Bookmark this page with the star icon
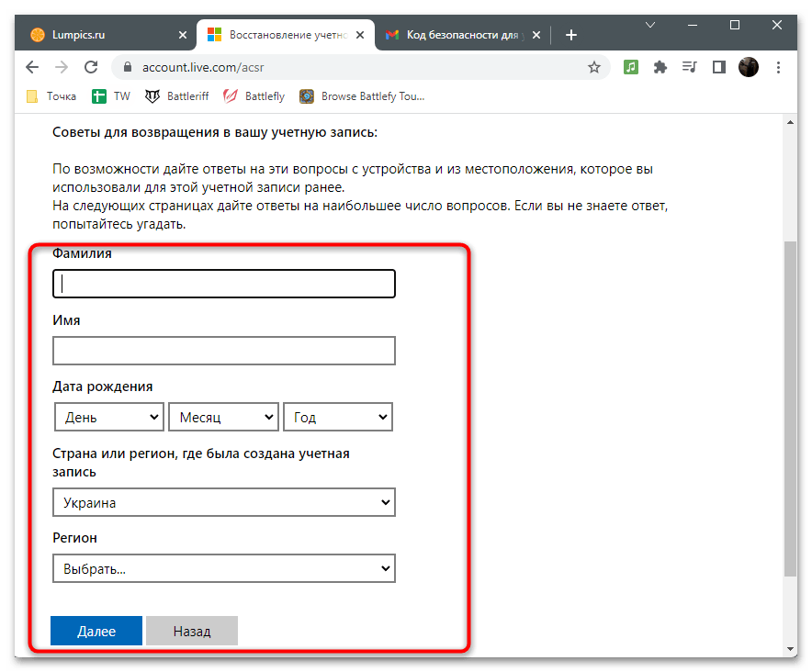Viewport: 812px width, 672px height. (594, 67)
